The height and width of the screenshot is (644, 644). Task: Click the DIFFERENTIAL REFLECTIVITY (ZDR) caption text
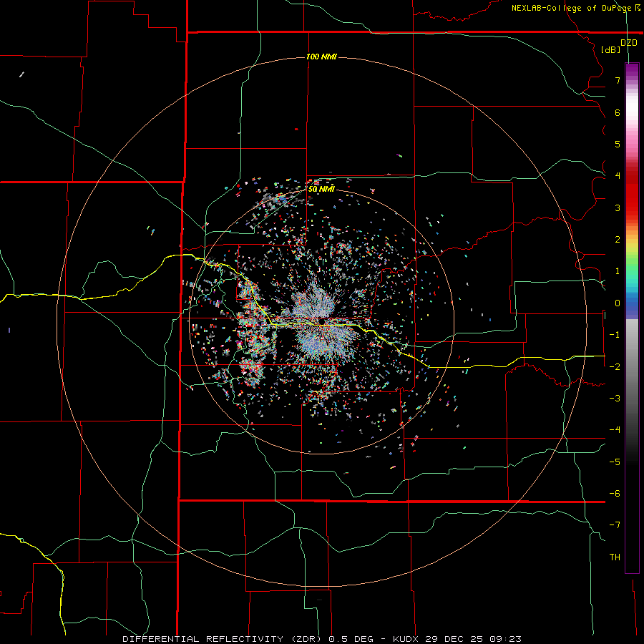[223, 639]
